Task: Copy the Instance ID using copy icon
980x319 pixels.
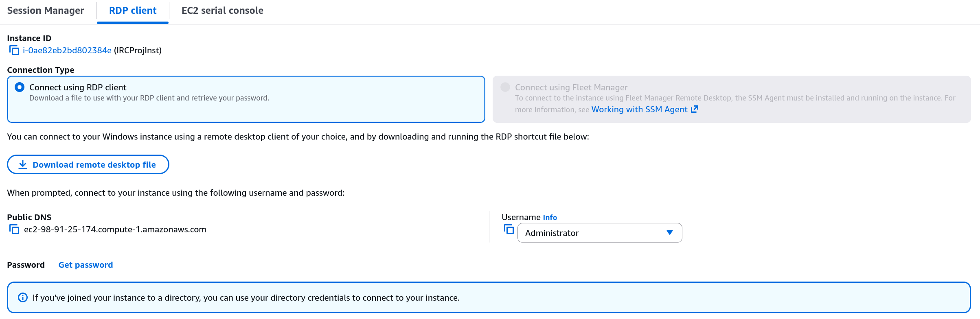Action: (x=14, y=50)
